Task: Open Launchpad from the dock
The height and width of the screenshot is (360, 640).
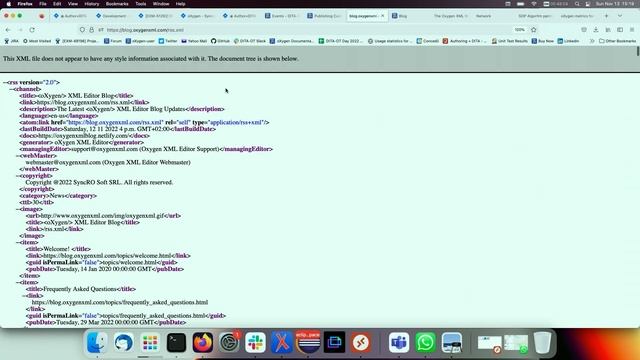Action: tap(150, 342)
